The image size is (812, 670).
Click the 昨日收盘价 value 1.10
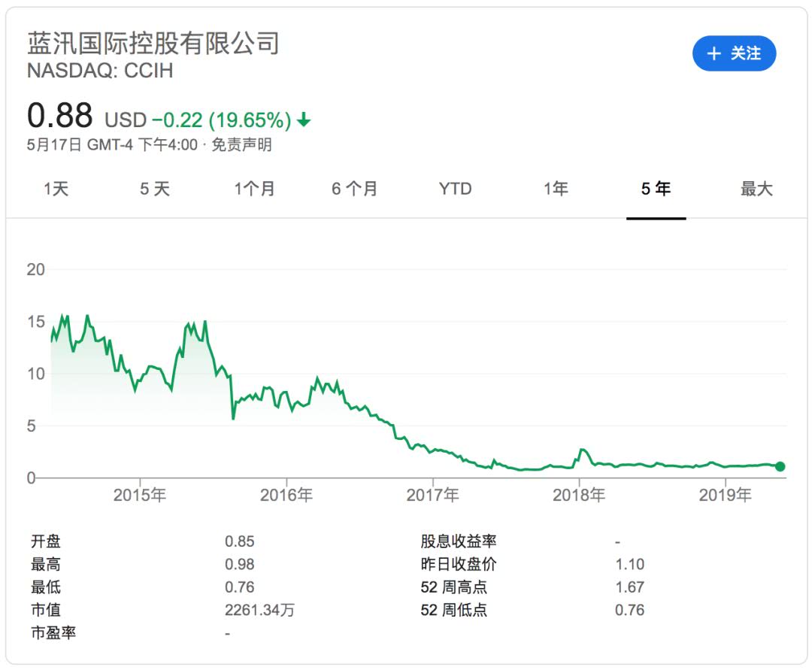coord(630,565)
